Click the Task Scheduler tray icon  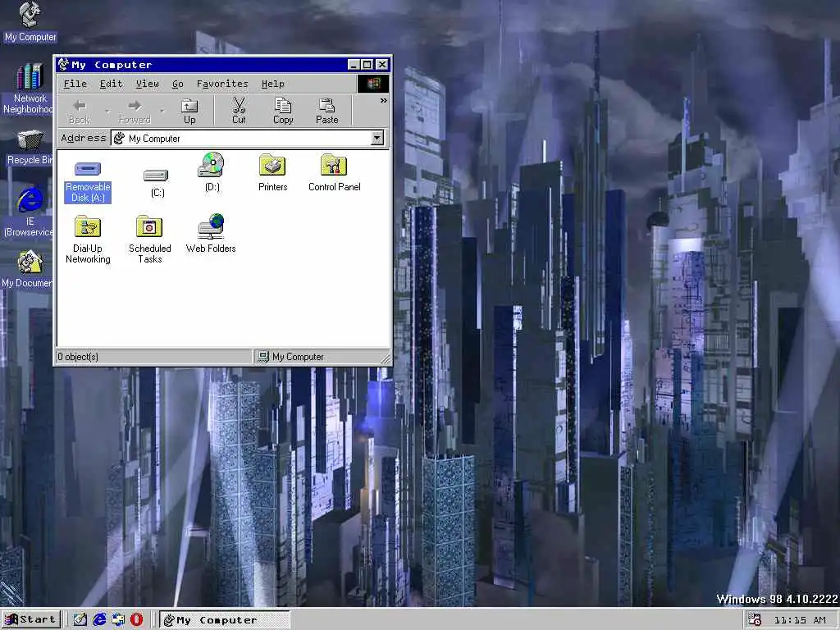(x=755, y=620)
